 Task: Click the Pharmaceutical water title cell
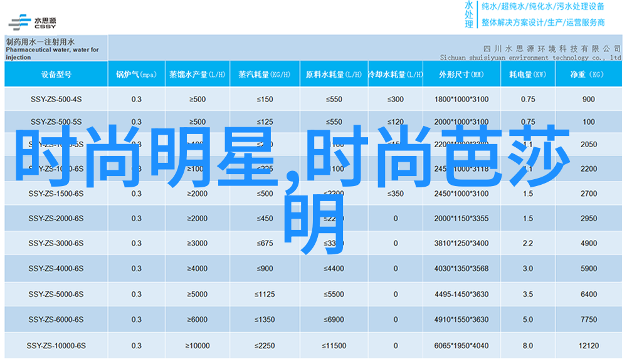click(x=55, y=48)
